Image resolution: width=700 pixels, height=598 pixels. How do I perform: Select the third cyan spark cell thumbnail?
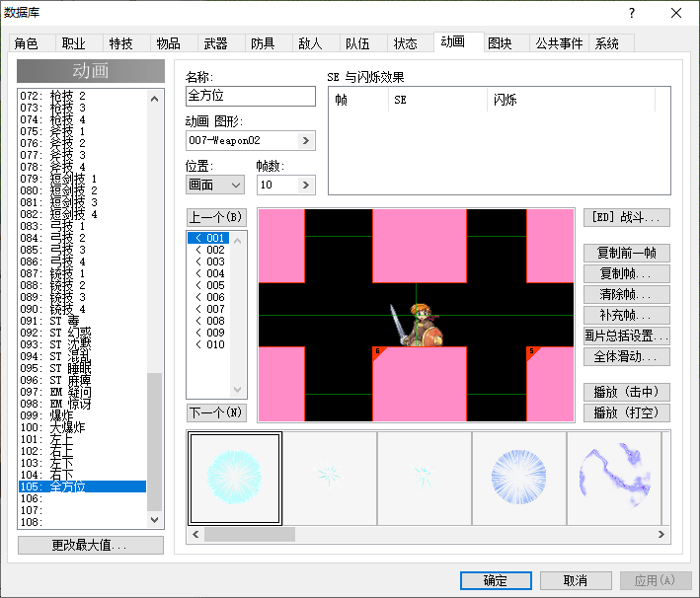(x=425, y=478)
